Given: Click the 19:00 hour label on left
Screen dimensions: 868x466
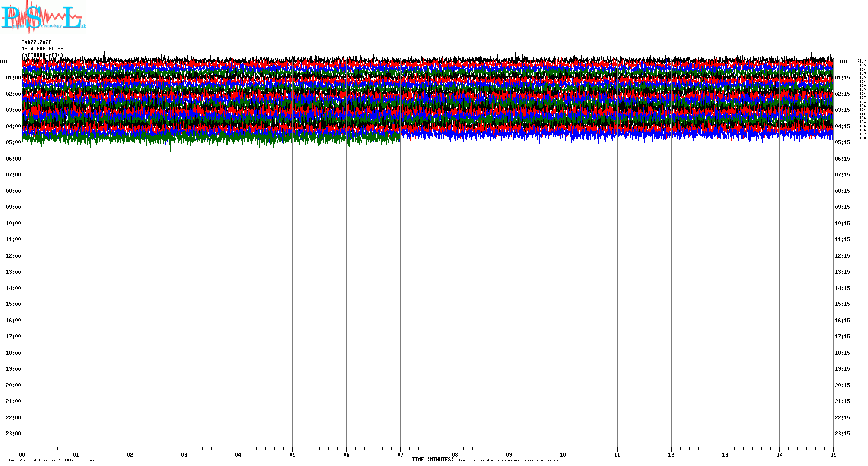Looking at the screenshot, I should click(13, 369).
